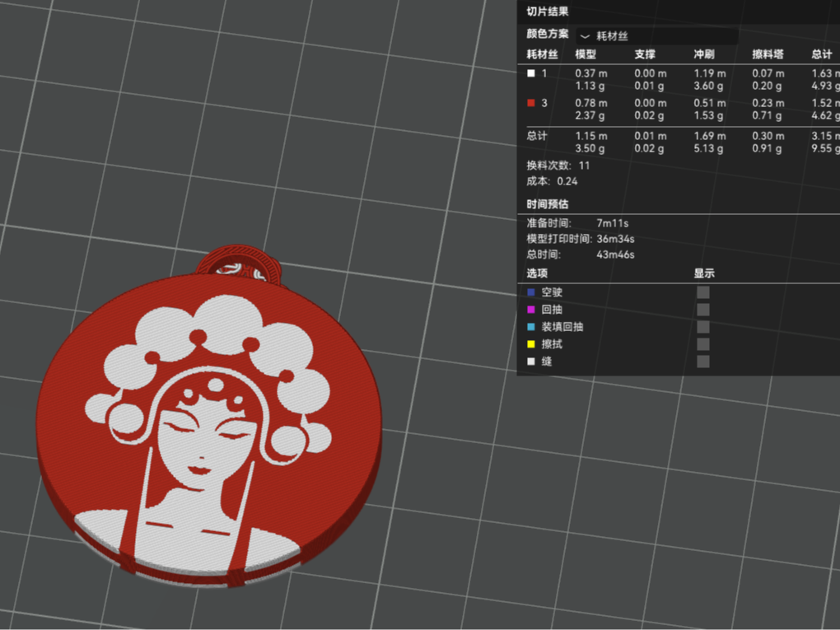Click the 耗材丝 column header

542,54
